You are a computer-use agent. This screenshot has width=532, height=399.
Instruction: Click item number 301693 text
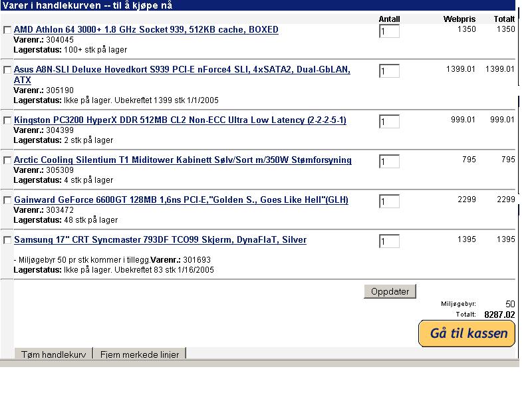click(x=197, y=260)
